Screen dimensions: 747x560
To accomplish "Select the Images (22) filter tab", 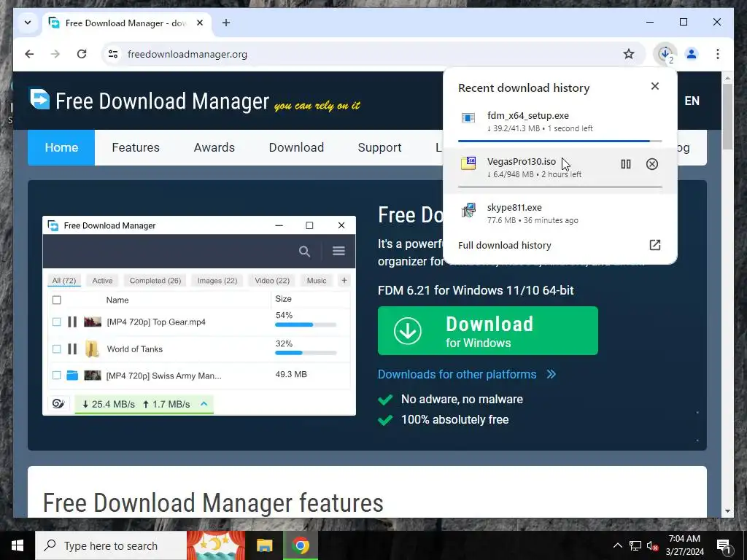I will [x=217, y=281].
